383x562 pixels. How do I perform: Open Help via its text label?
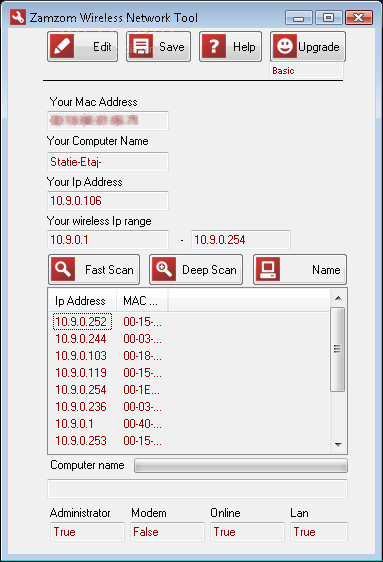pyautogui.click(x=244, y=47)
